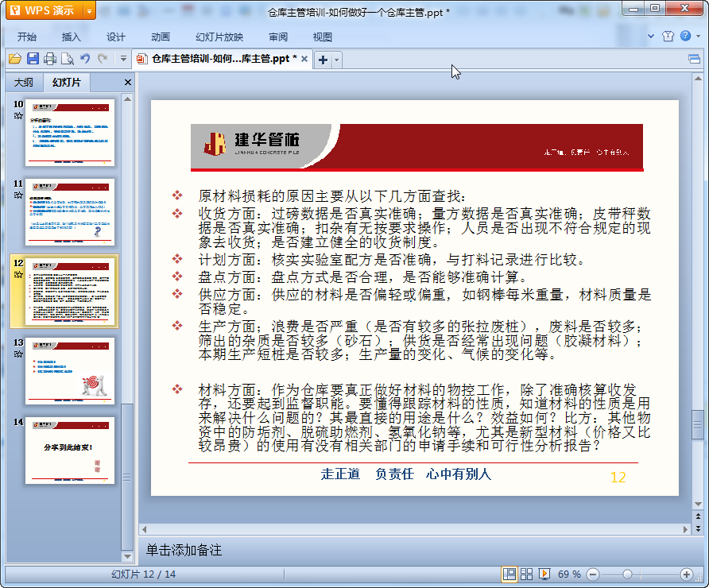Click the 建华管桩 logo on slide

click(x=251, y=143)
